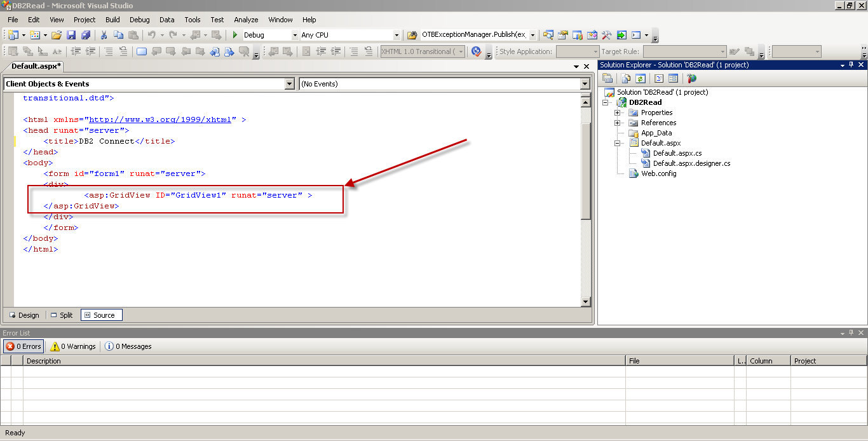Open the Command Window toolbar icon
This screenshot has height=441, width=868.
(x=636, y=35)
